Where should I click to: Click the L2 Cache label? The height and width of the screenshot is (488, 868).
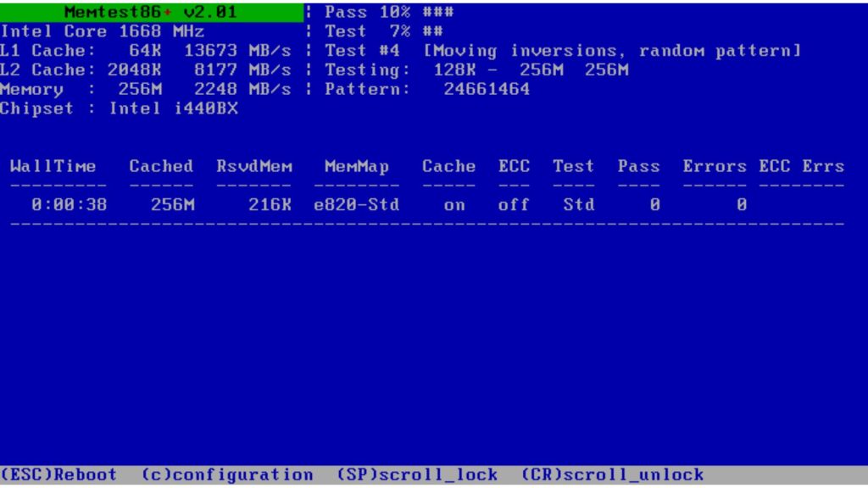(x=47, y=69)
